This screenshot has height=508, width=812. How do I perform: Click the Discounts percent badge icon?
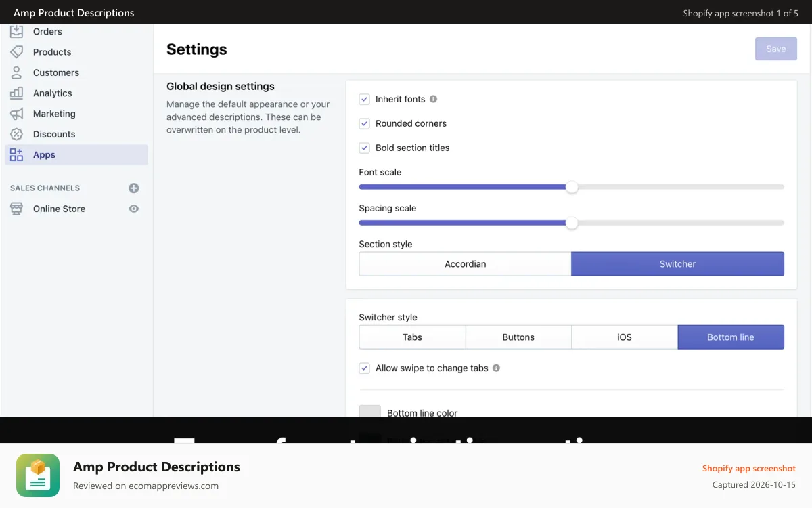click(x=16, y=134)
